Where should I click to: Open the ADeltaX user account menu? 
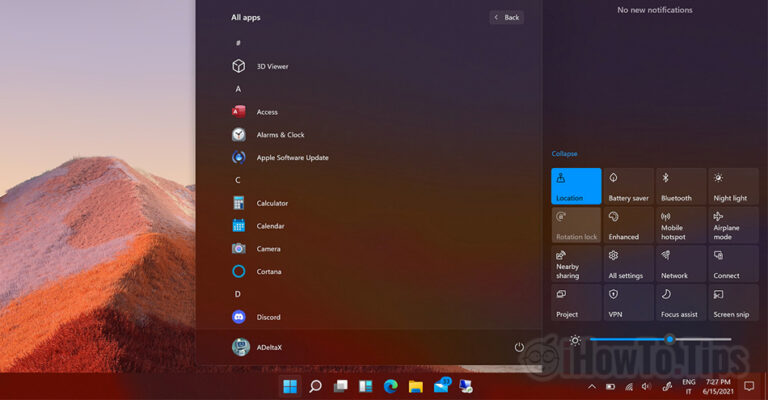(256, 347)
